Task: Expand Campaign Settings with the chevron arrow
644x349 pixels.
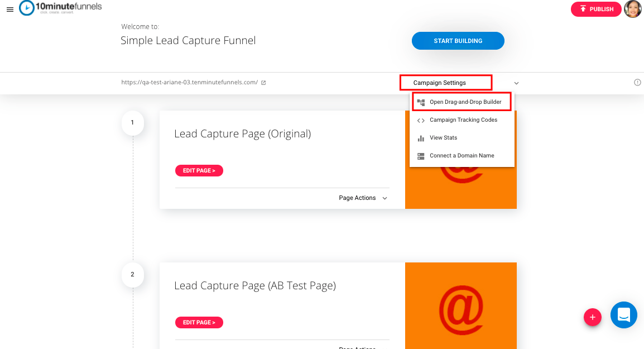Action: 516,83
